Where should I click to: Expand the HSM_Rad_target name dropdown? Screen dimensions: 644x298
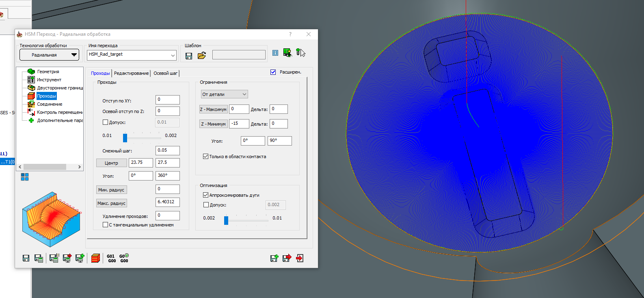click(173, 55)
